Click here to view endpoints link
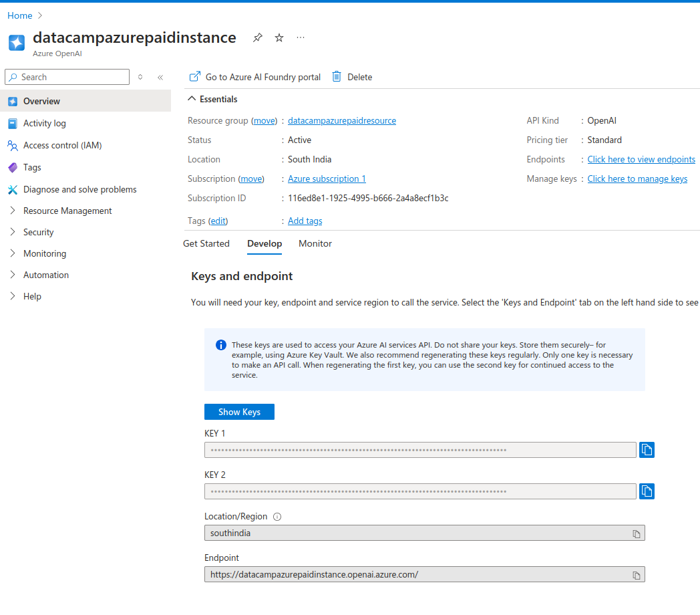 pos(641,160)
